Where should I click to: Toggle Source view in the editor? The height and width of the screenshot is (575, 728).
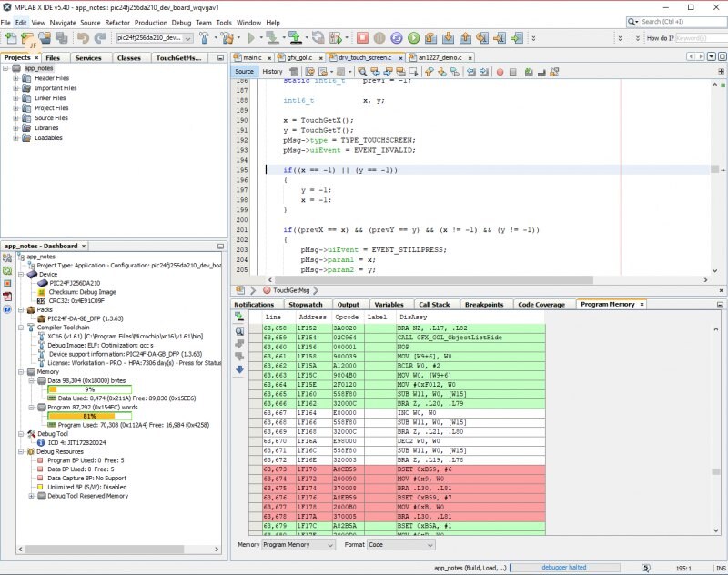point(244,71)
